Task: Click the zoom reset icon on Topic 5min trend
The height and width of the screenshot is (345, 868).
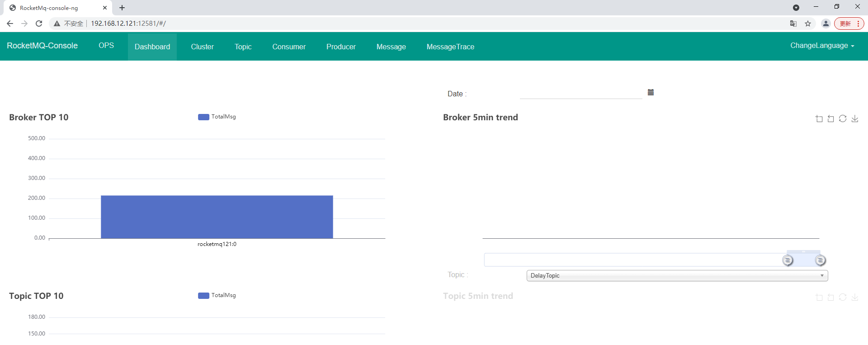Action: pos(831,298)
